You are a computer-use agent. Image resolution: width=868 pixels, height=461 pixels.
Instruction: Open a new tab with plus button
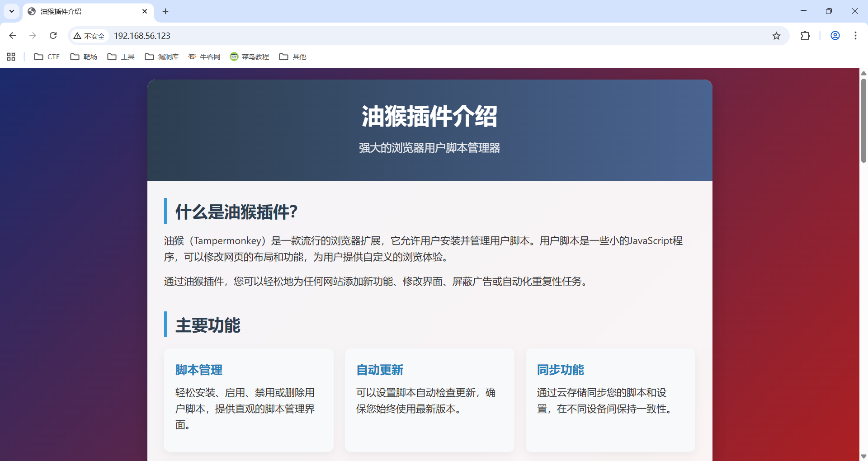tap(165, 11)
